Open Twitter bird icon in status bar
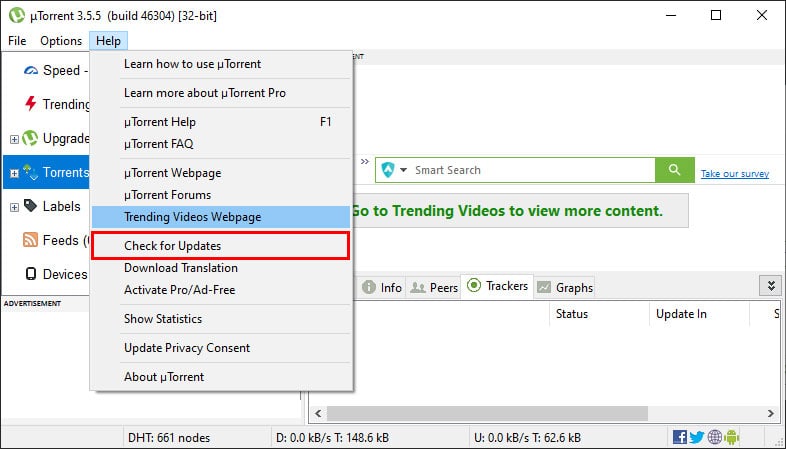This screenshot has height=449, width=786. (x=697, y=437)
